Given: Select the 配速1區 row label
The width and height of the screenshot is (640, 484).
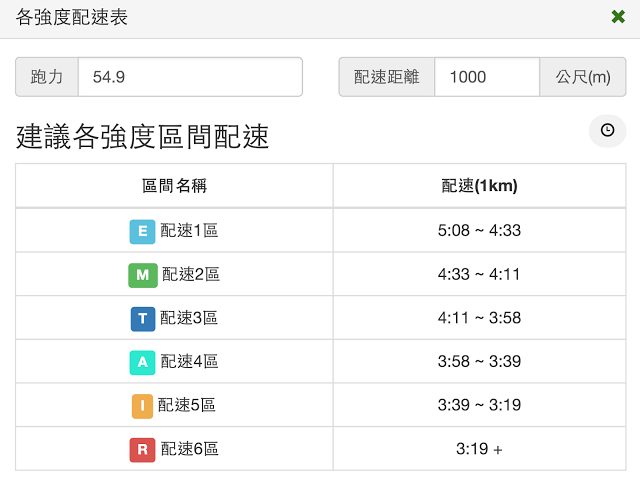Looking at the screenshot, I should (x=189, y=231).
